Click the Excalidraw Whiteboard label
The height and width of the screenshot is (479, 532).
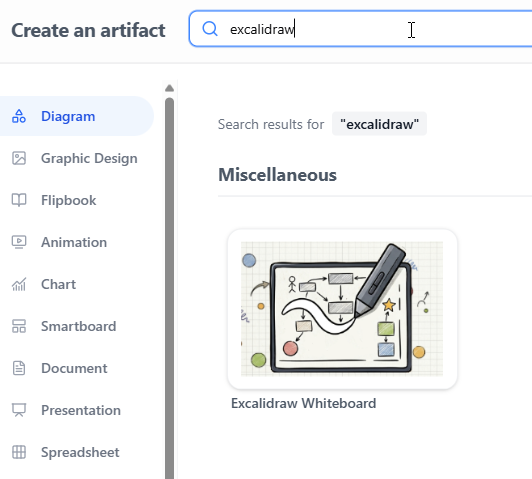coord(303,403)
